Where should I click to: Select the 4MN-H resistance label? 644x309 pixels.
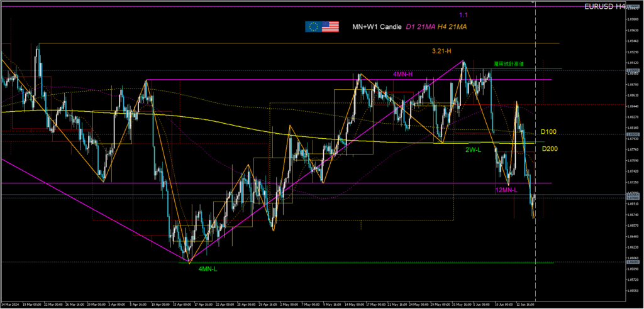click(x=402, y=74)
